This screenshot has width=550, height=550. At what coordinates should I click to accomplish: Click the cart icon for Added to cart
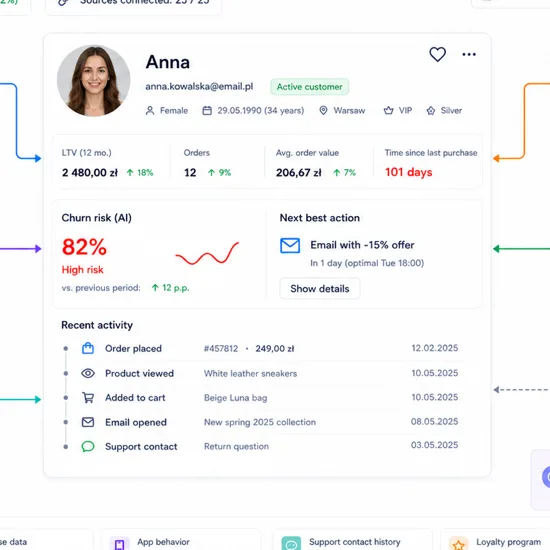coord(88,398)
